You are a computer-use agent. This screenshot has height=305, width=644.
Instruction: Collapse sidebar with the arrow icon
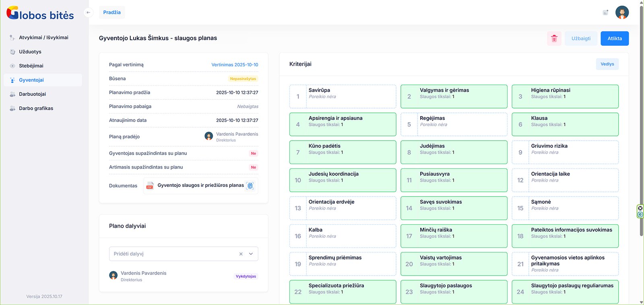(88, 12)
